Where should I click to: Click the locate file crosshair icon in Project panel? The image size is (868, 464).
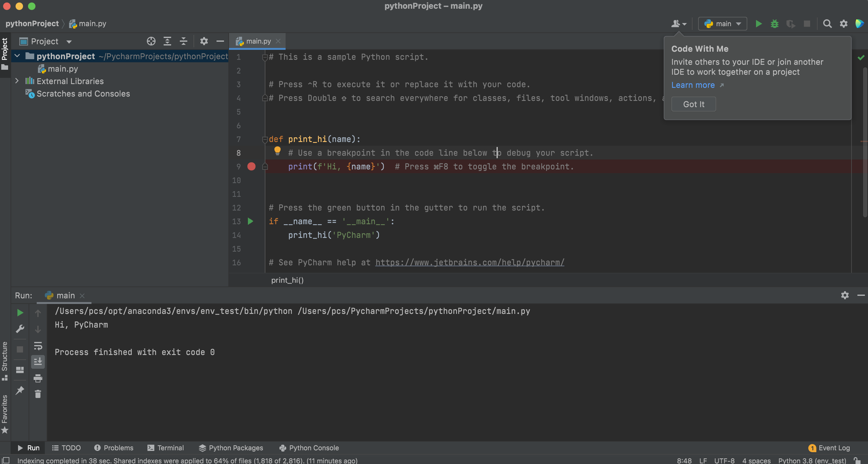pos(151,41)
